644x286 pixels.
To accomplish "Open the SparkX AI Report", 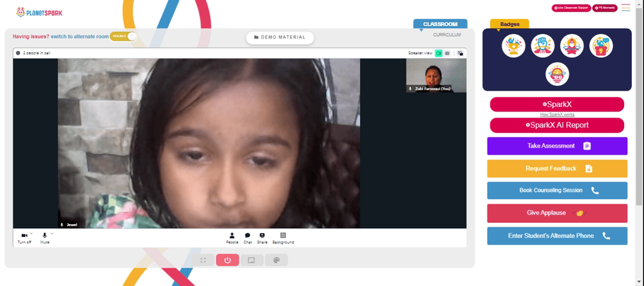I will [x=557, y=126].
